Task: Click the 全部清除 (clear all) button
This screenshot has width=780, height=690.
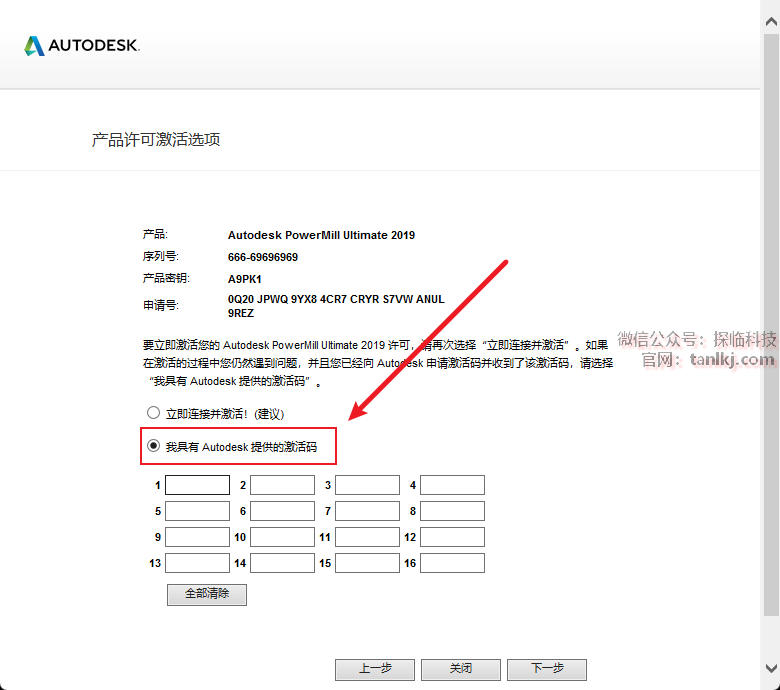Action: [x=207, y=594]
